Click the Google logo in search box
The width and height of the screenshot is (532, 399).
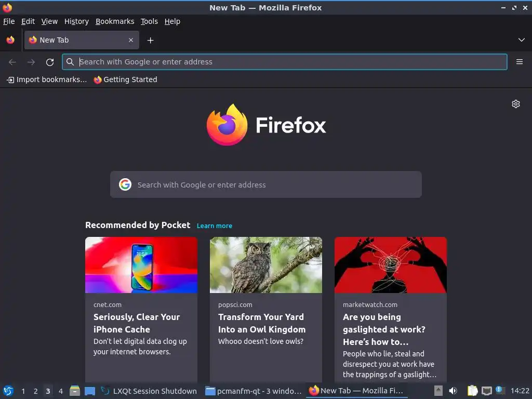coord(125,184)
